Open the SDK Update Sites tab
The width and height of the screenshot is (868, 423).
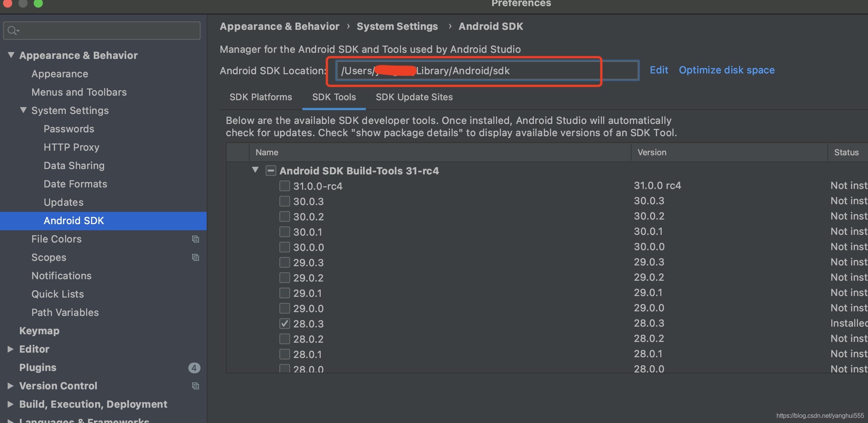414,97
